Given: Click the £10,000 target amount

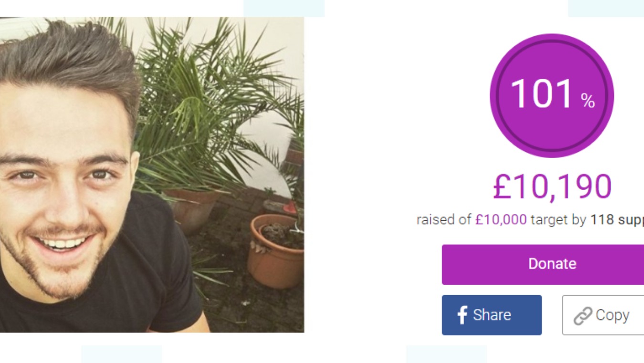Looking at the screenshot, I should tap(501, 220).
